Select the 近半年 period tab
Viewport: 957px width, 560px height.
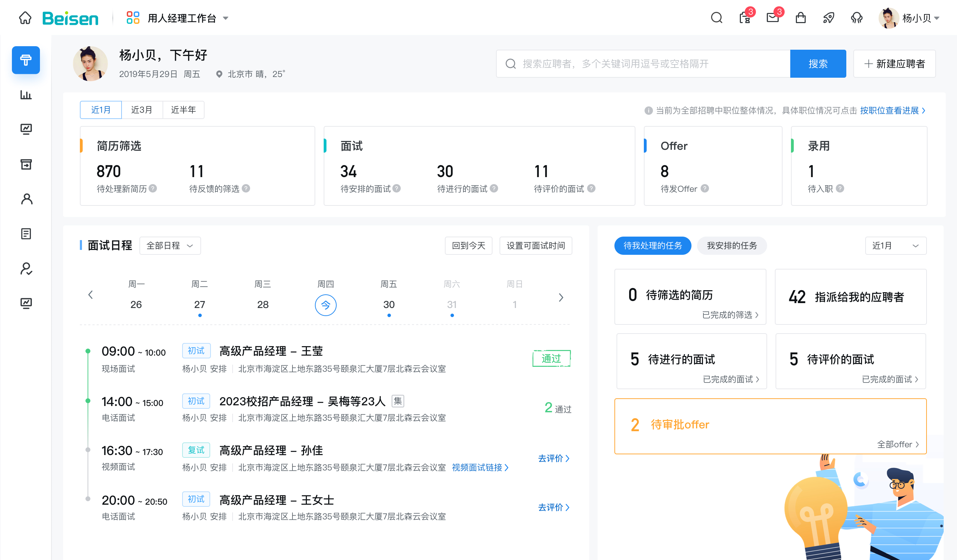pos(184,110)
